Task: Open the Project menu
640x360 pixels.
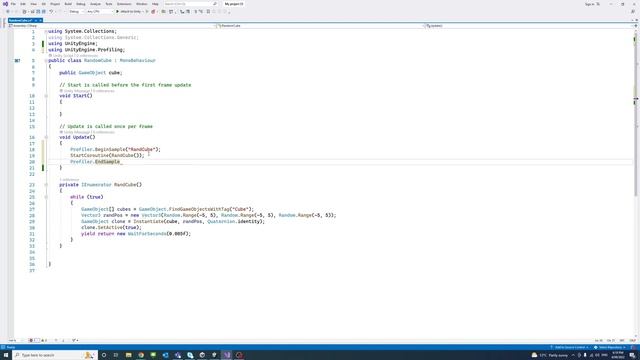Action: pyautogui.click(x=55, y=4)
